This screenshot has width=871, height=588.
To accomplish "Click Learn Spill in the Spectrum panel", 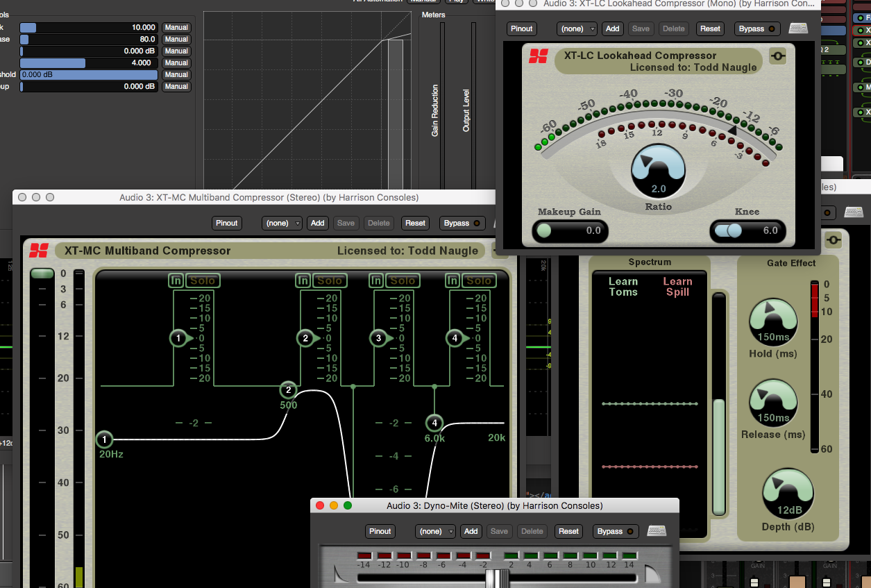I will (678, 286).
